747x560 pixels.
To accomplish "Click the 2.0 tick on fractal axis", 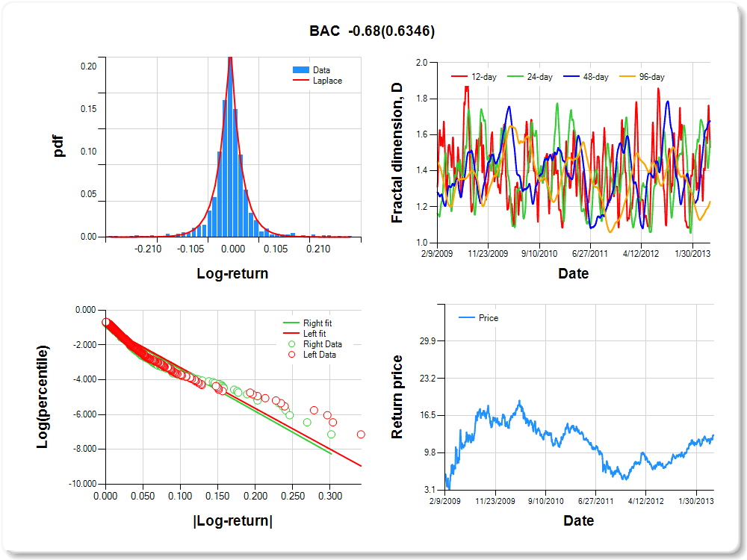I will coord(421,63).
